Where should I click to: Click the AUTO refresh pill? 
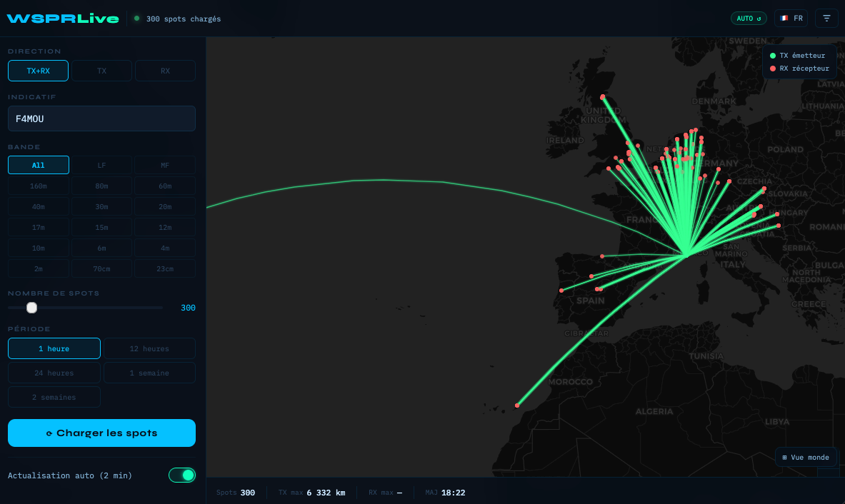pyautogui.click(x=749, y=18)
